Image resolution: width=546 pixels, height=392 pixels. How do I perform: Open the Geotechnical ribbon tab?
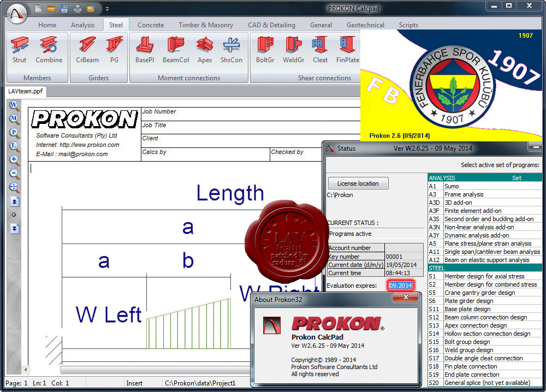(x=365, y=25)
